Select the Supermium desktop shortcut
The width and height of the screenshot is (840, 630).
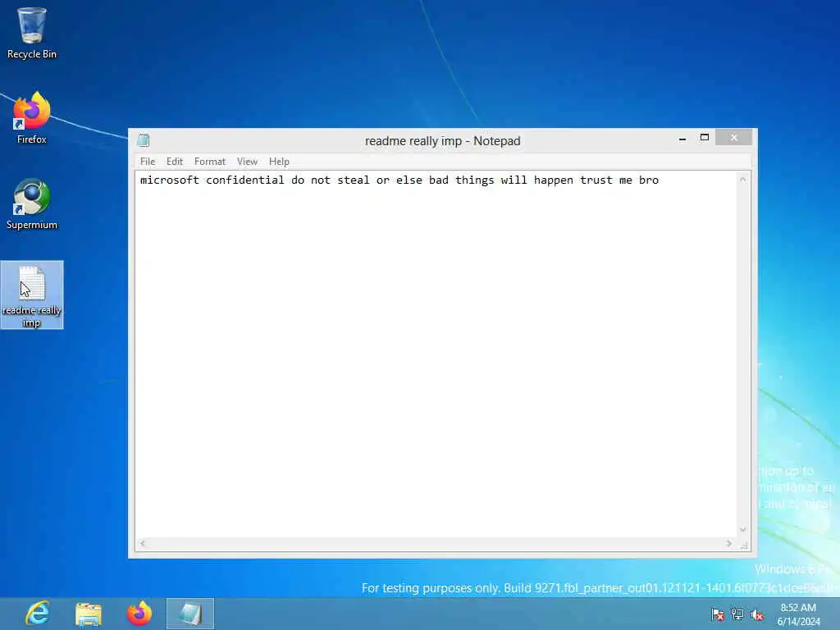coord(32,204)
